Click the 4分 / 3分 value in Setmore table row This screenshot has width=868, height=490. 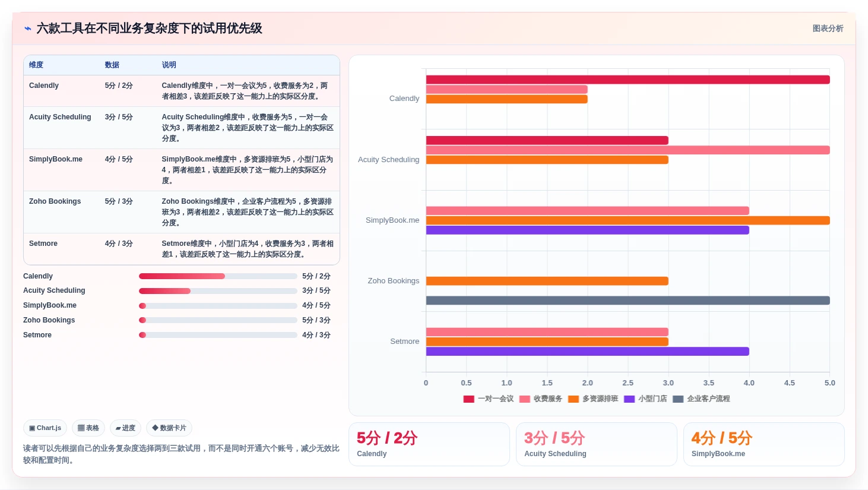[119, 244]
